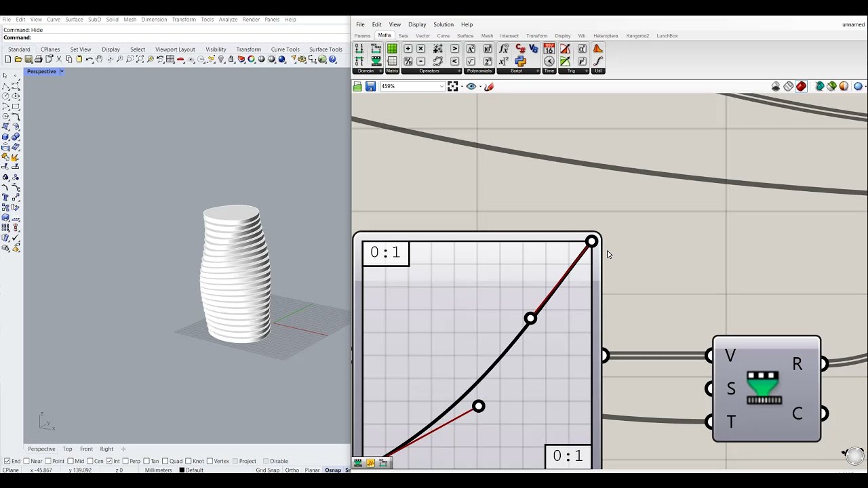Click the Grasshopper Addition operator icon
This screenshot has width=868, height=488.
(x=408, y=49)
